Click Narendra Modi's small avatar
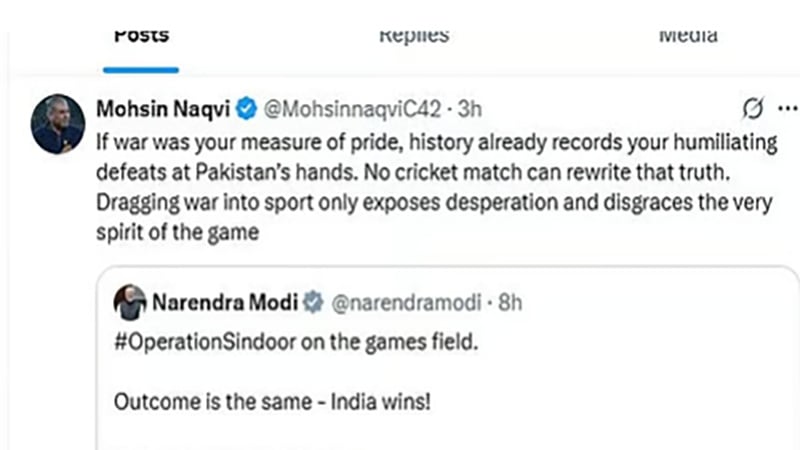This screenshot has width=800, height=450. coord(129,299)
